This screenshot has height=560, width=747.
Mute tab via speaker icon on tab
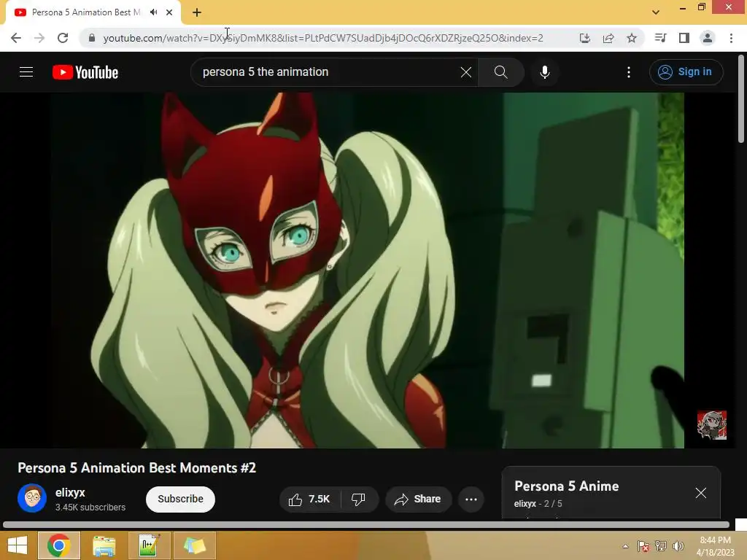click(153, 12)
